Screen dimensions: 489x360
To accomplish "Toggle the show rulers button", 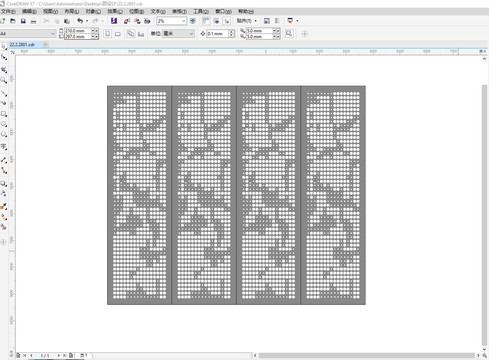I will [x=206, y=21].
